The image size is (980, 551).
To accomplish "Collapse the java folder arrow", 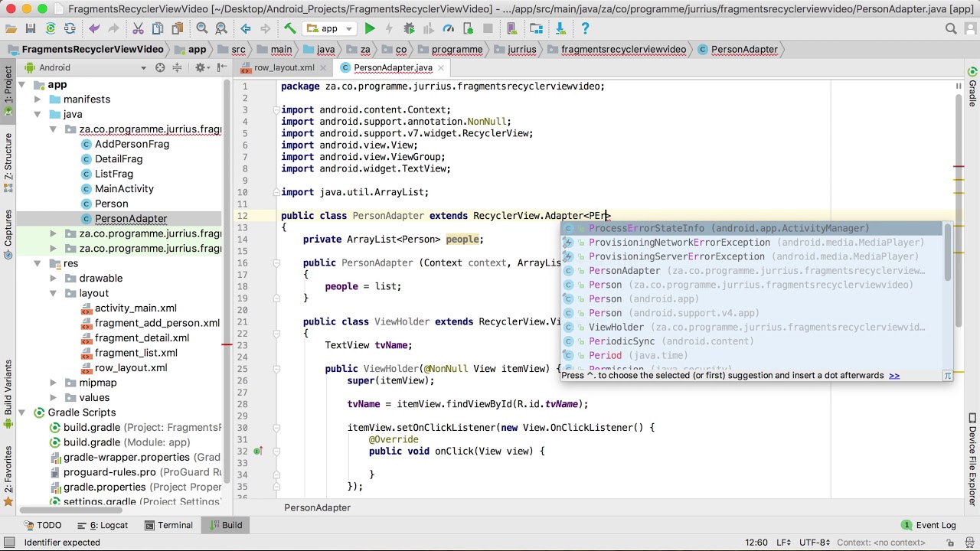I will 38,114.
